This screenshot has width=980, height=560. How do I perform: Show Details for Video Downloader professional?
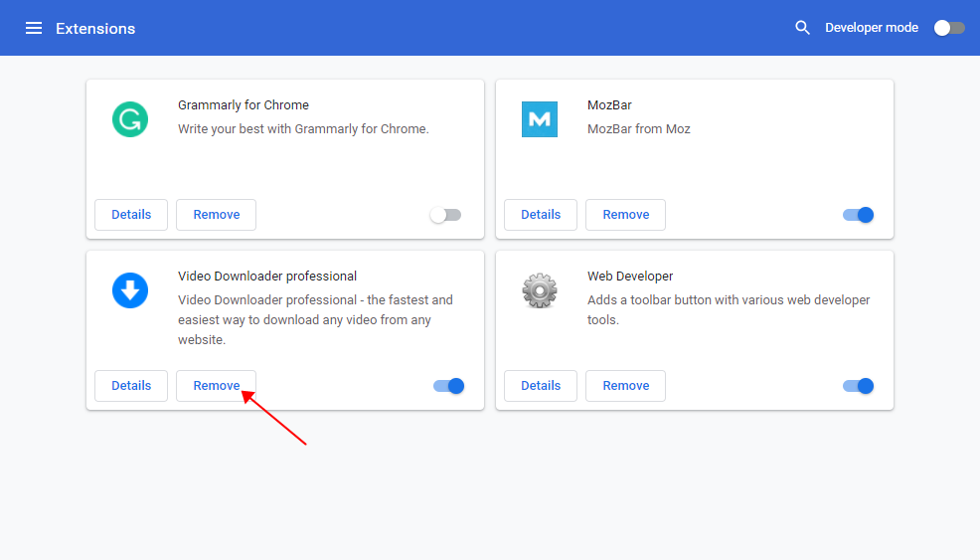pos(131,386)
